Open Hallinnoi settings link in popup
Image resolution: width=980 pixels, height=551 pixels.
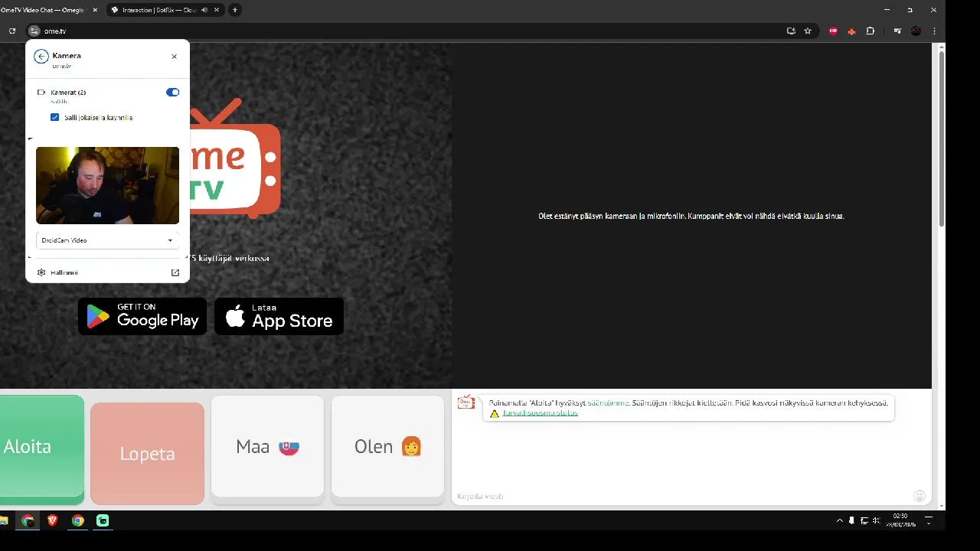click(x=107, y=272)
